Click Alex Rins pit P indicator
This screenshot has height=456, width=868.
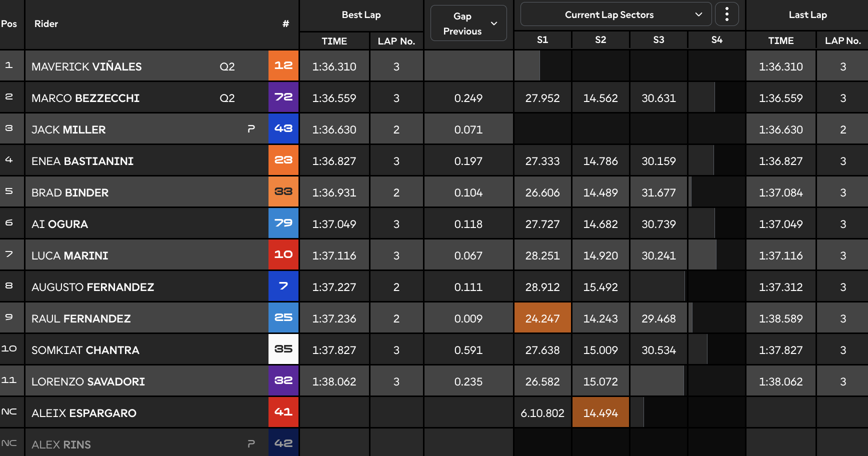[x=251, y=443]
